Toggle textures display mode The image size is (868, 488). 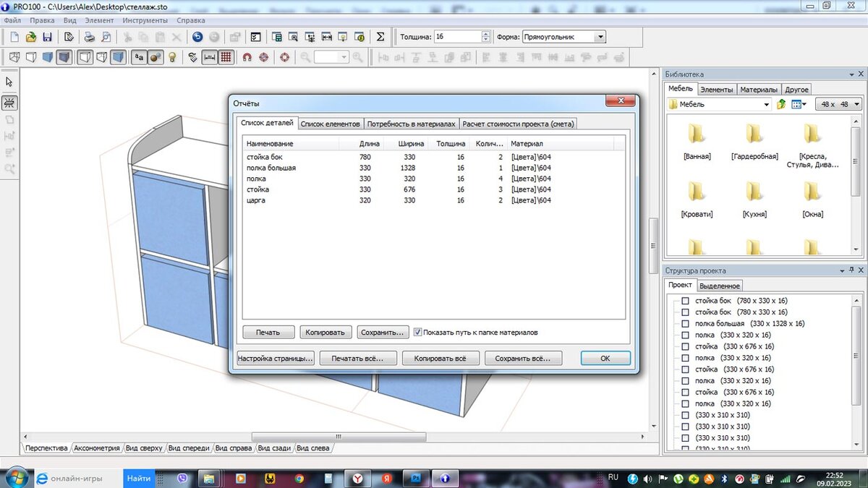click(64, 57)
